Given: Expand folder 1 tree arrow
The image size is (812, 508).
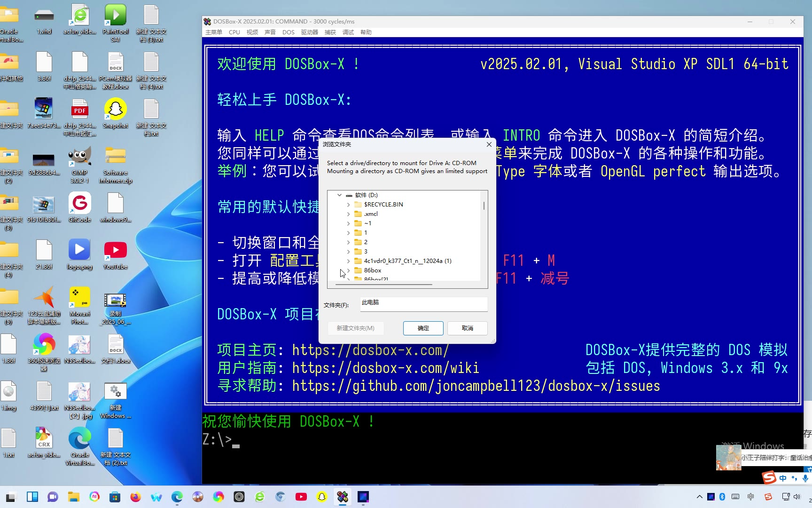Looking at the screenshot, I should [348, 233].
